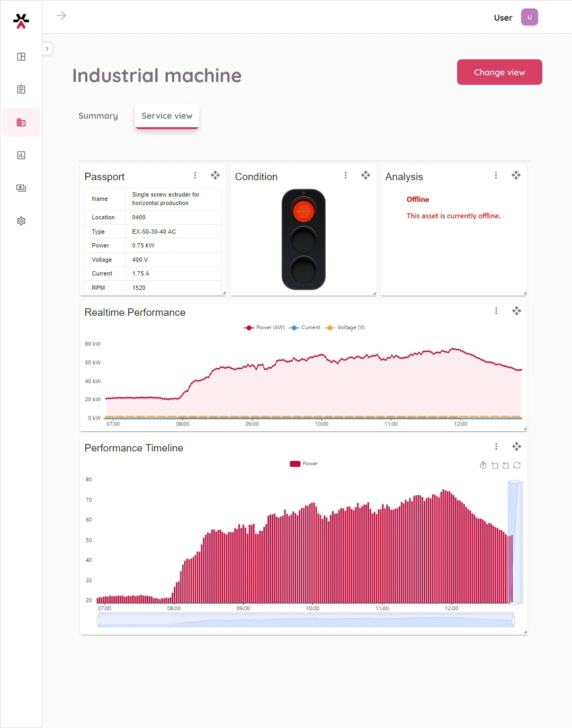The height and width of the screenshot is (728, 572).
Task: Toggle Power legend in Performance Timeline
Action: pyautogui.click(x=304, y=464)
